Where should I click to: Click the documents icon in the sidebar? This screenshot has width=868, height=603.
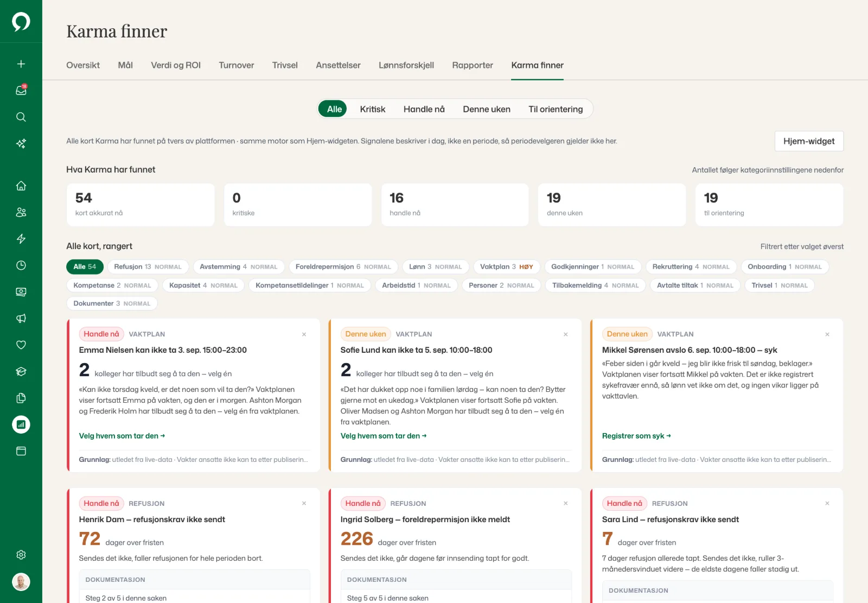click(x=21, y=398)
